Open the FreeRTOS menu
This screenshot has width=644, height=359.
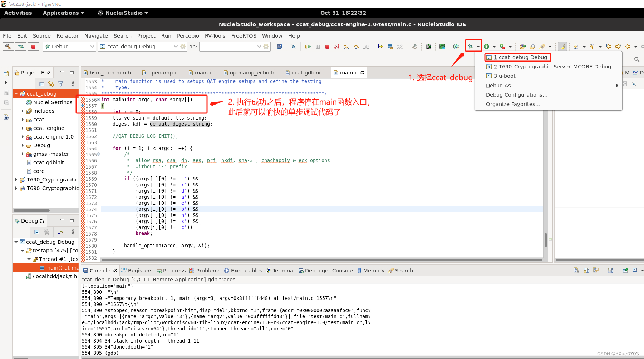244,36
